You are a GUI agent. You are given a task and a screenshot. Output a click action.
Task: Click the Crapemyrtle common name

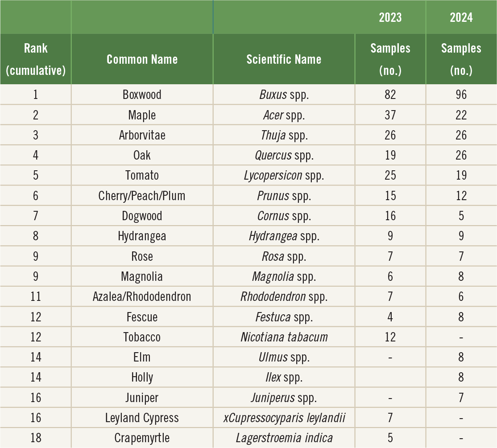coord(142,438)
